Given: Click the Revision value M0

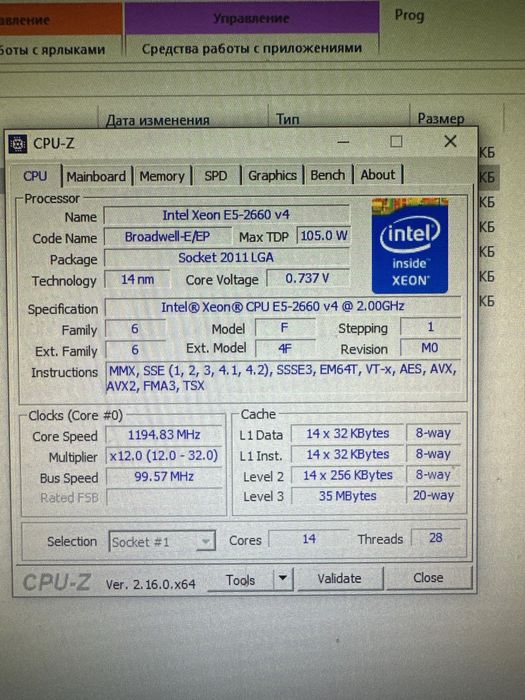Looking at the screenshot, I should pyautogui.click(x=430, y=347).
